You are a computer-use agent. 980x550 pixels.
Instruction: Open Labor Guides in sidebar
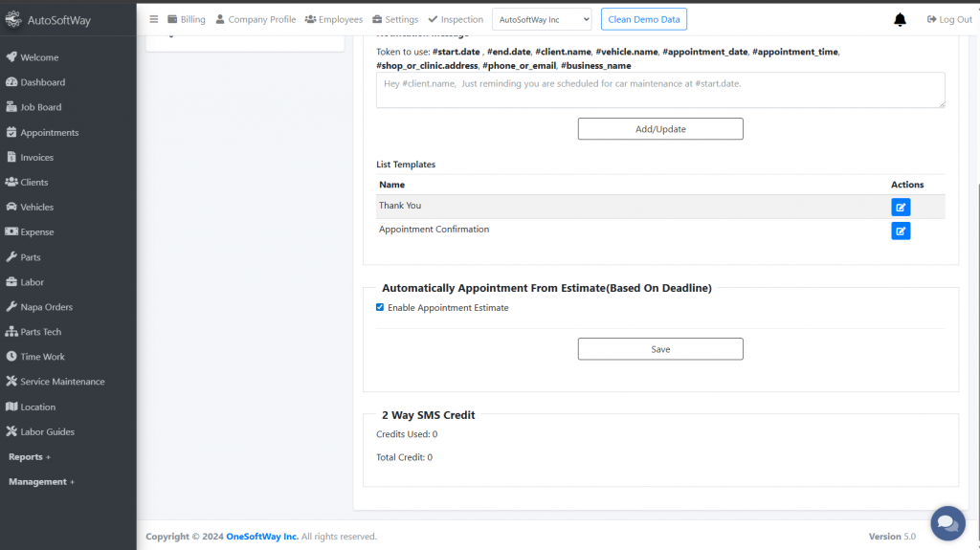click(x=47, y=431)
